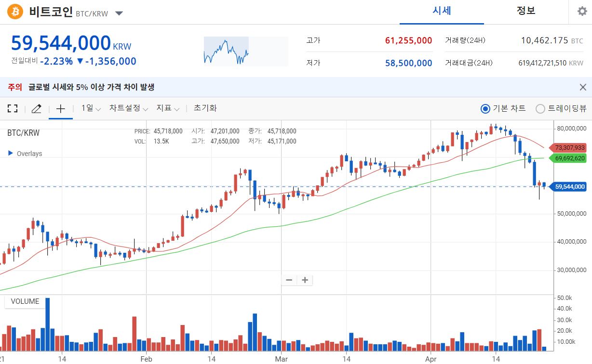Click the current price 59,544,000
The image size is (592, 364).
coord(61,43)
